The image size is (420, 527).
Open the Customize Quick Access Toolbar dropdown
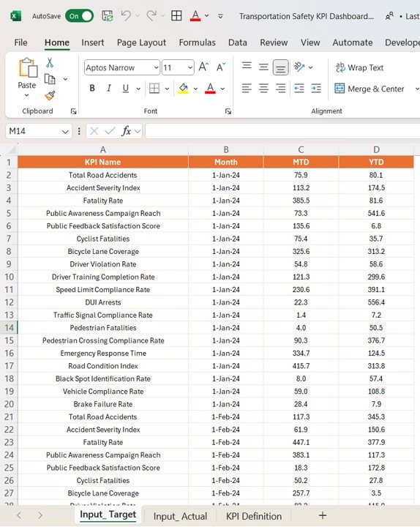coord(220,16)
